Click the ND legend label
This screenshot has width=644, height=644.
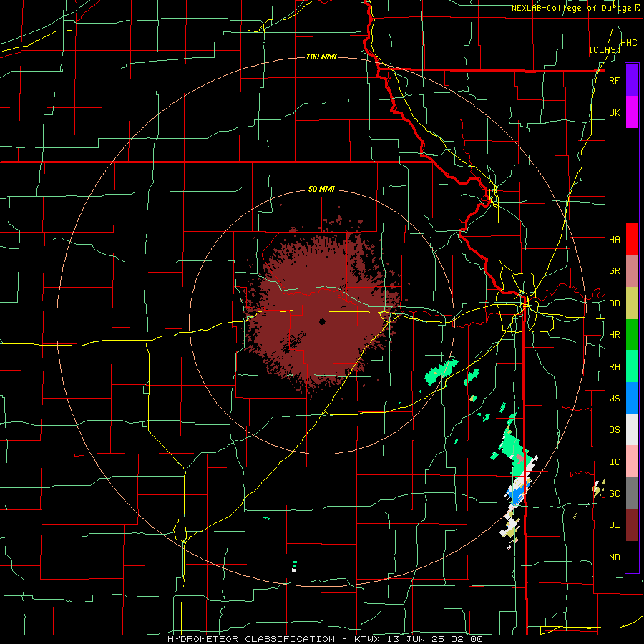[x=614, y=557]
